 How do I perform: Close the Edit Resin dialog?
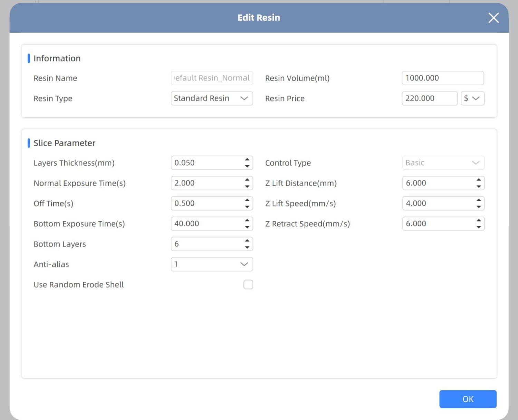click(493, 18)
